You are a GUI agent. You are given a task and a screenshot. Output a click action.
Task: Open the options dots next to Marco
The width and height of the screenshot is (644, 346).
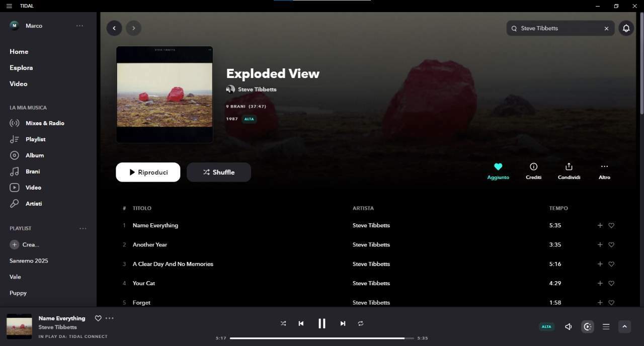point(79,26)
